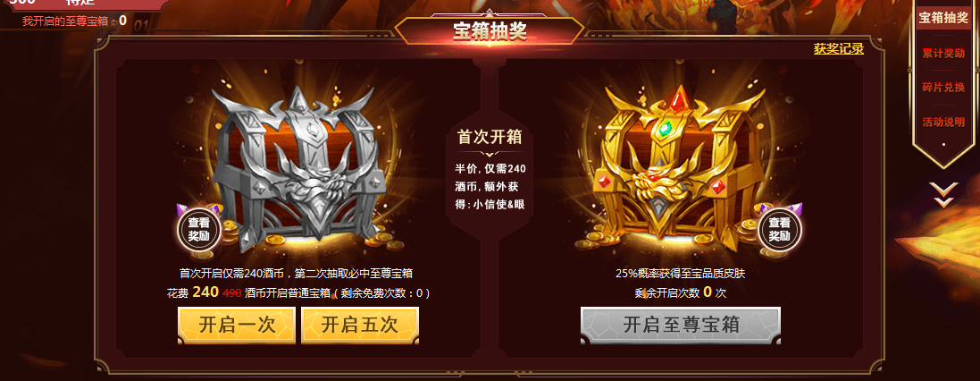Click the 开启一次 button
The image size is (980, 381).
point(237,326)
